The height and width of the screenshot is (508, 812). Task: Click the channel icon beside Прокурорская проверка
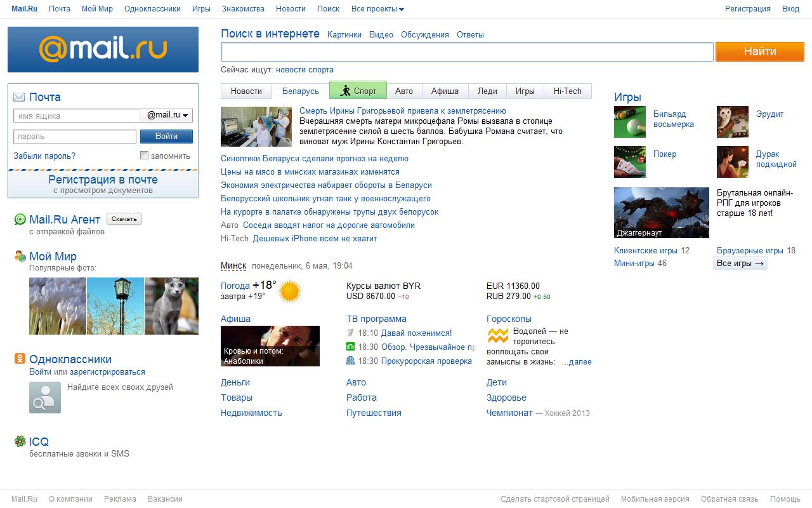pos(350,361)
